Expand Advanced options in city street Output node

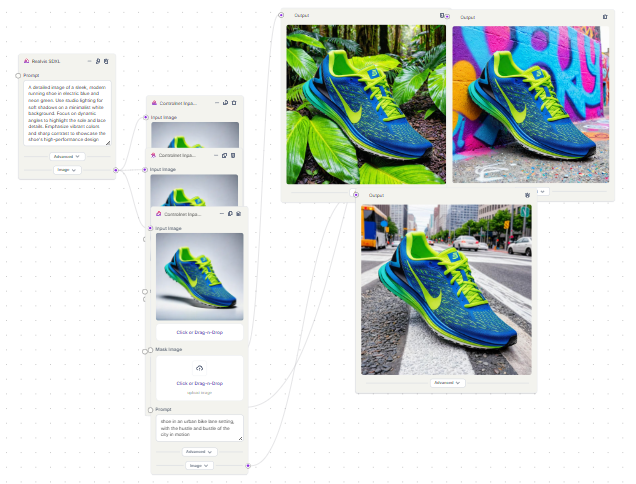point(447,383)
